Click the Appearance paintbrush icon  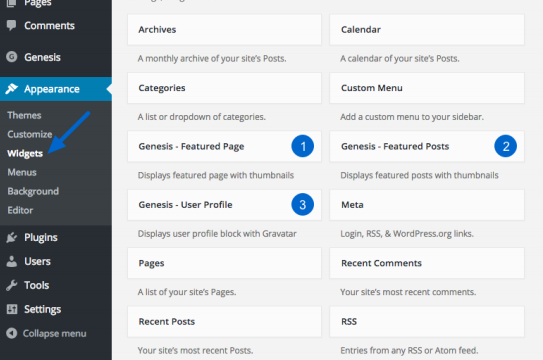[11, 89]
